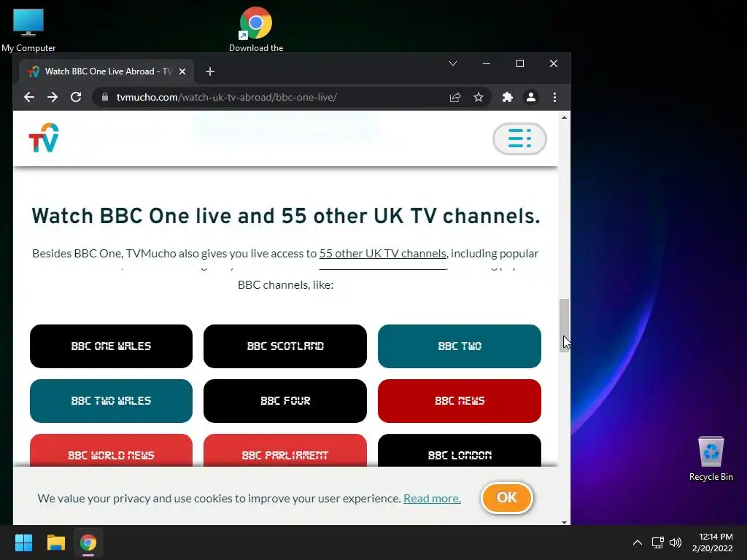Open Chrome profile avatar
The image size is (747, 560).
pyautogui.click(x=531, y=97)
